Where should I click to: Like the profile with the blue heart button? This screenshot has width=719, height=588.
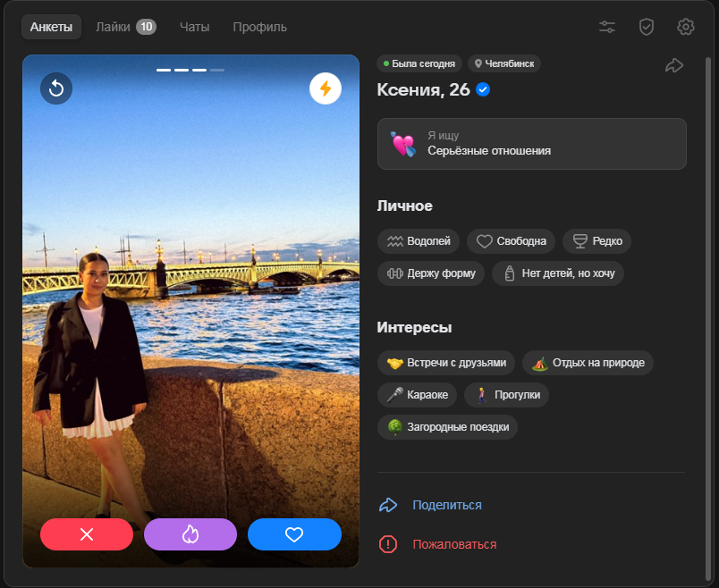pos(294,534)
